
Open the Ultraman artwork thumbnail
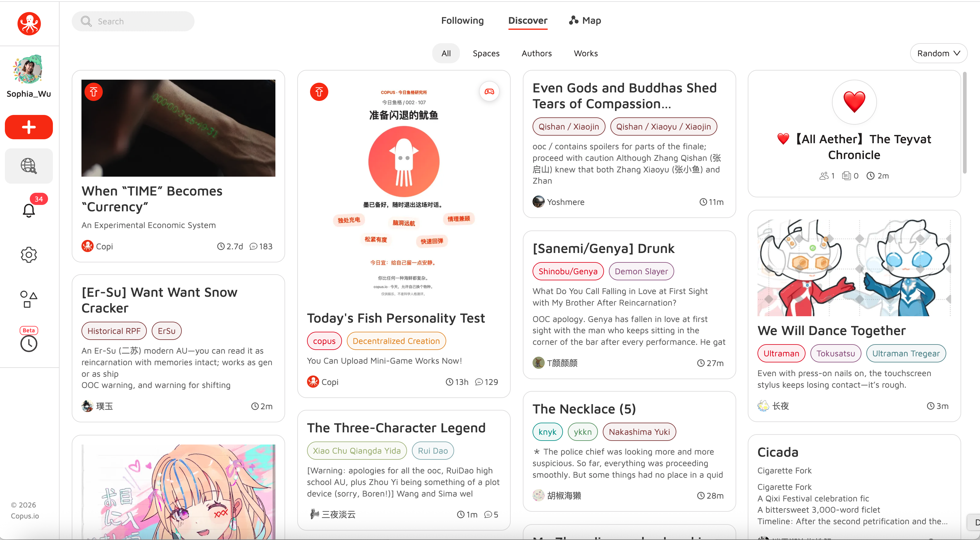tap(854, 268)
